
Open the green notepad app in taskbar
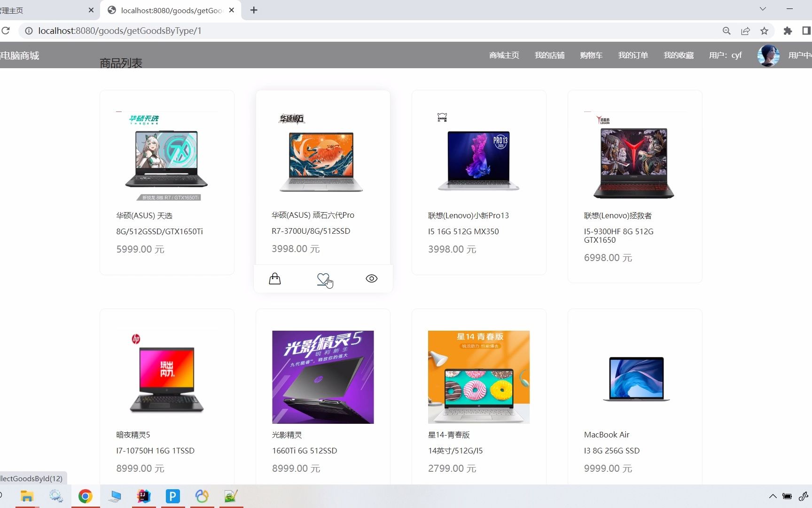(x=231, y=496)
